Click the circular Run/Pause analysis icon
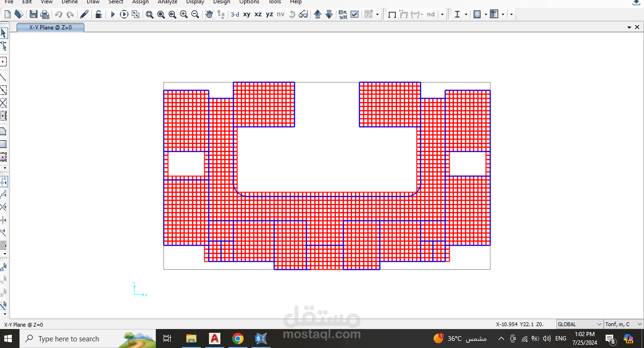The height and width of the screenshot is (348, 644). (124, 14)
